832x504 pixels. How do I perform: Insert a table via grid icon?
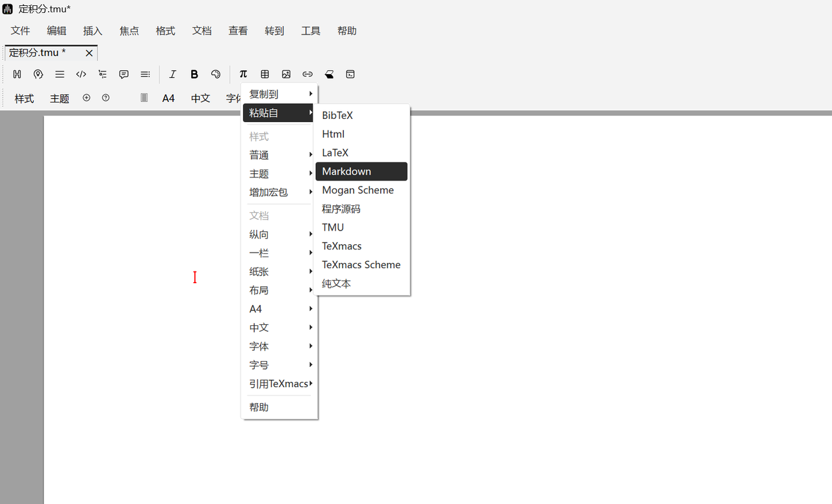point(265,74)
